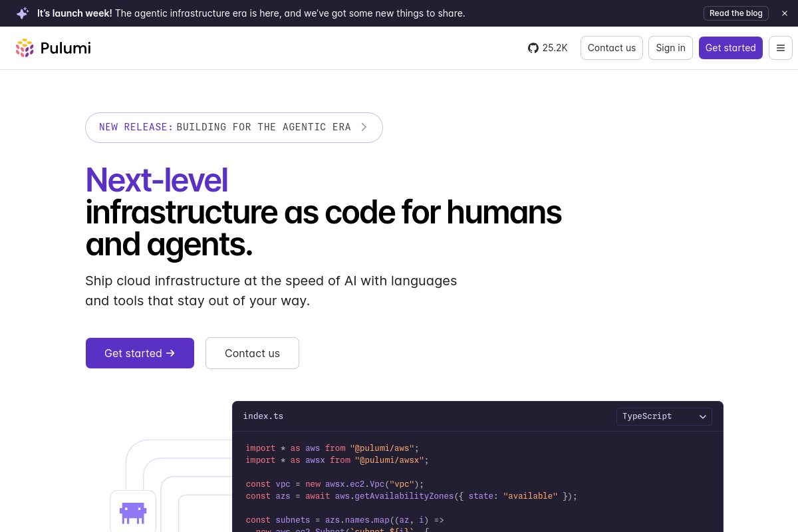This screenshot has width=798, height=532.
Task: Click the 'infrastructure as code for humans' heading
Action: pos(324,212)
